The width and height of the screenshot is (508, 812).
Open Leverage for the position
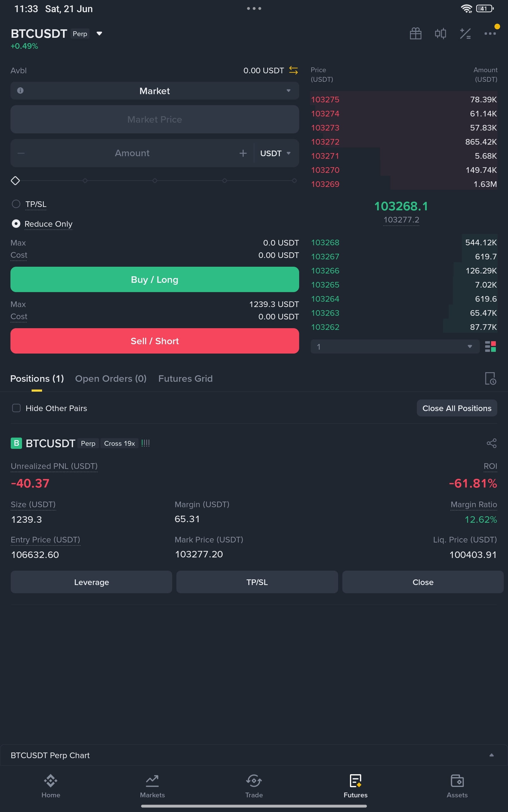coord(91,582)
